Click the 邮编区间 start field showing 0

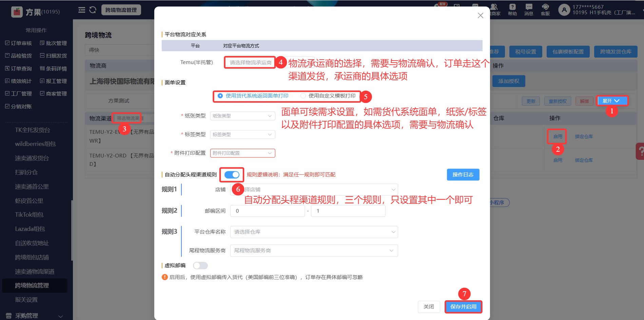268,211
